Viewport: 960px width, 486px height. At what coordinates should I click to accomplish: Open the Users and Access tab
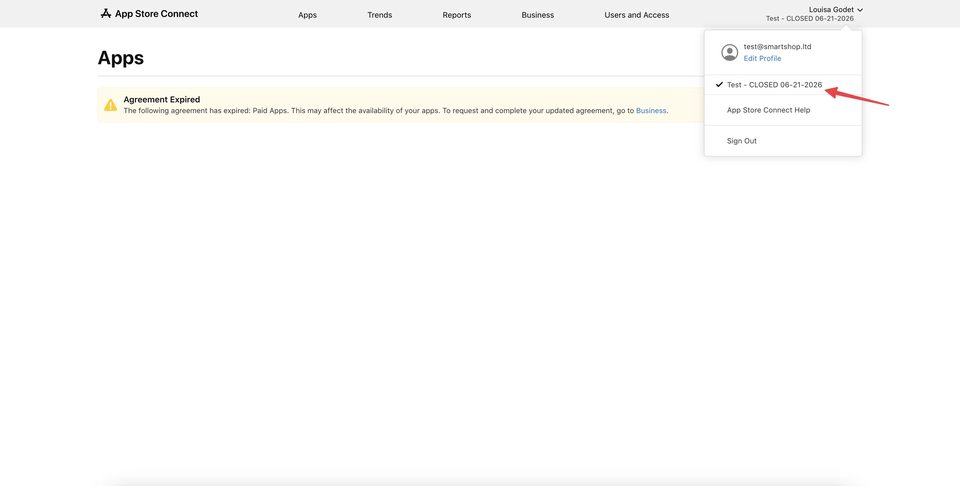coord(637,15)
